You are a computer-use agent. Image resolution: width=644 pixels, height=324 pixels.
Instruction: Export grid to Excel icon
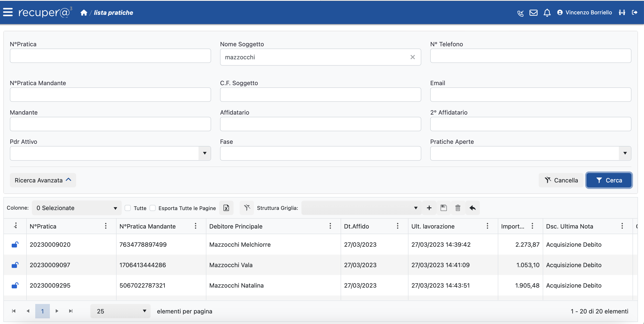click(x=226, y=208)
